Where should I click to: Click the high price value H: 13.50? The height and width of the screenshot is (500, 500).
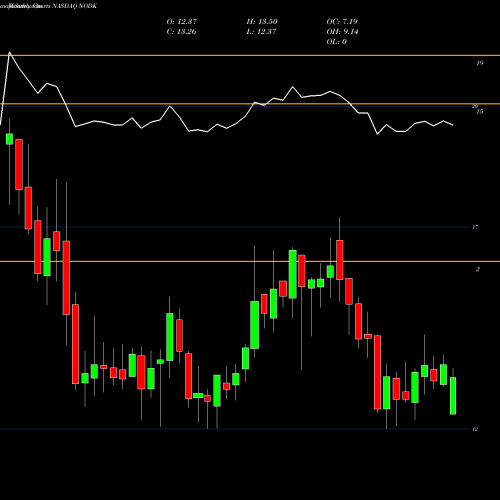[262, 21]
